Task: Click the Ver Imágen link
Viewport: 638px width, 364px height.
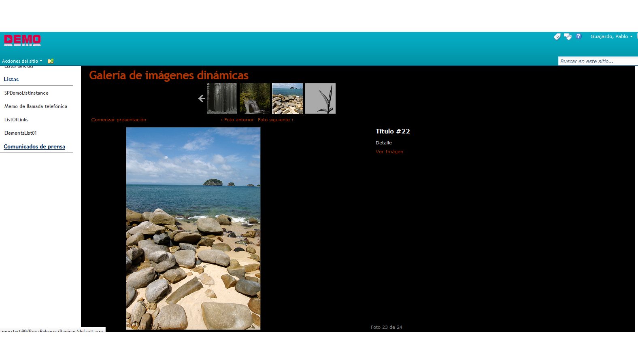Action: pyautogui.click(x=389, y=152)
